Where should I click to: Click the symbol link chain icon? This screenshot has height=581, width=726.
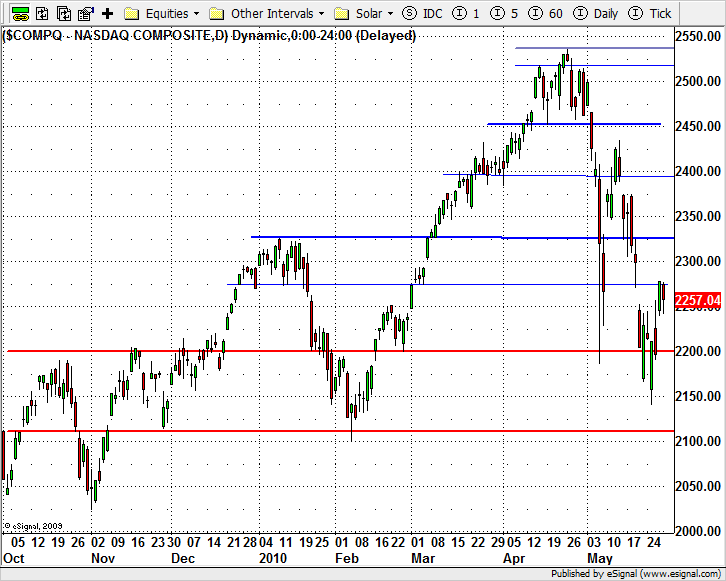(19, 13)
